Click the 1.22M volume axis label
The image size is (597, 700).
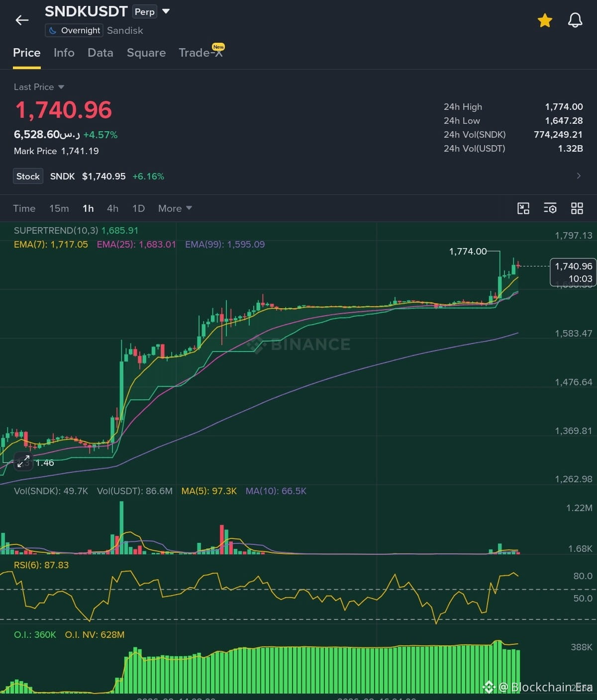coord(579,508)
